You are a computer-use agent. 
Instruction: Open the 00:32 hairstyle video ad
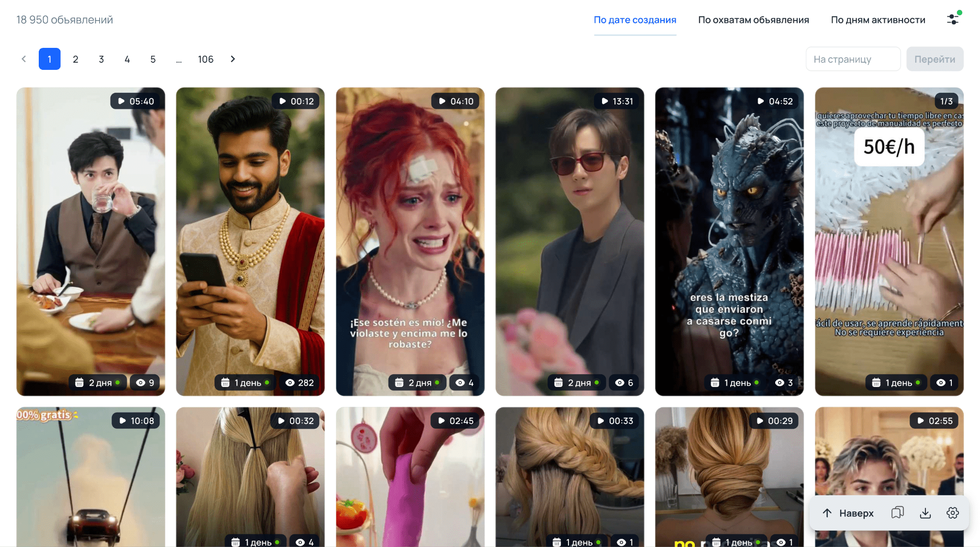pyautogui.click(x=250, y=477)
